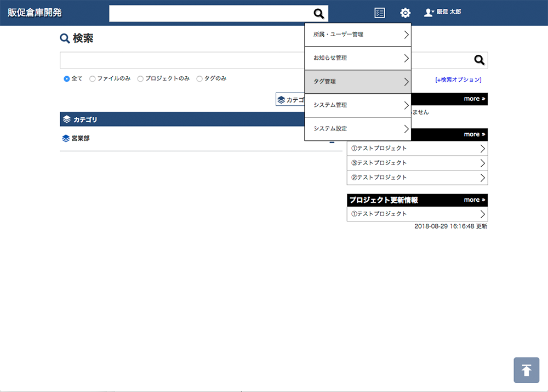Click the chevron on 所属・ユーザー管理
The width and height of the screenshot is (548, 392).
tap(406, 35)
